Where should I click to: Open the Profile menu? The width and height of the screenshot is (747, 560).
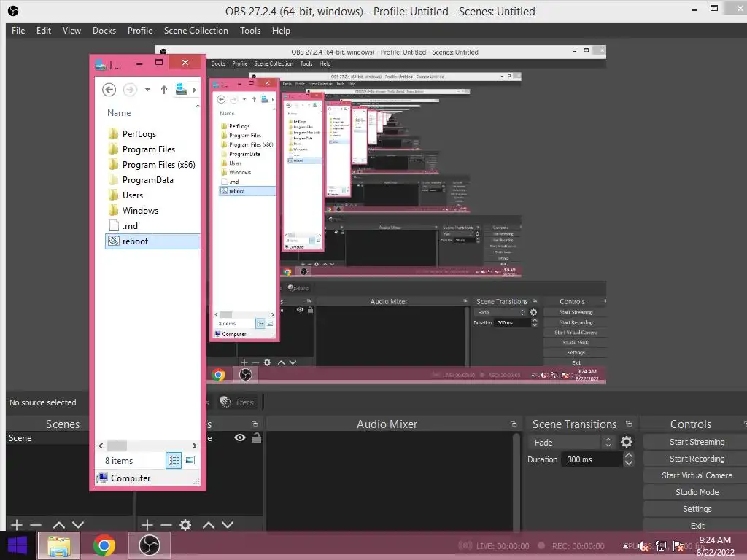coord(140,31)
